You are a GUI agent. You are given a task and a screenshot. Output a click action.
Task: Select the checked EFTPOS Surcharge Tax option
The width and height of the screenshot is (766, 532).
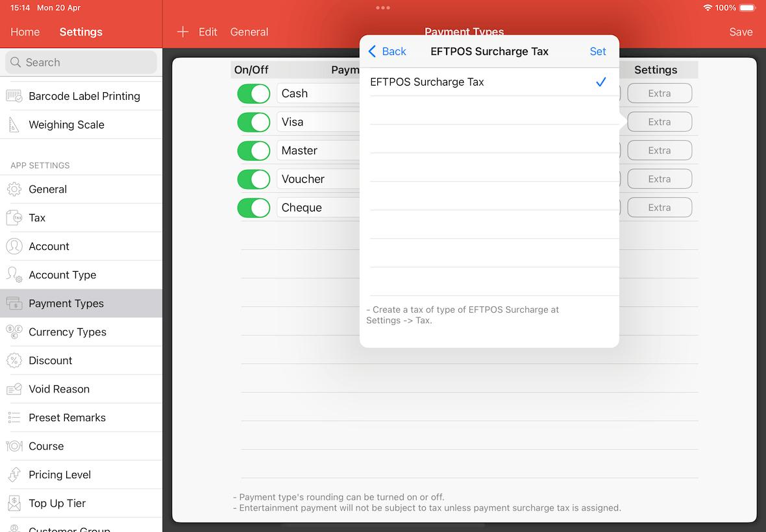click(x=489, y=82)
